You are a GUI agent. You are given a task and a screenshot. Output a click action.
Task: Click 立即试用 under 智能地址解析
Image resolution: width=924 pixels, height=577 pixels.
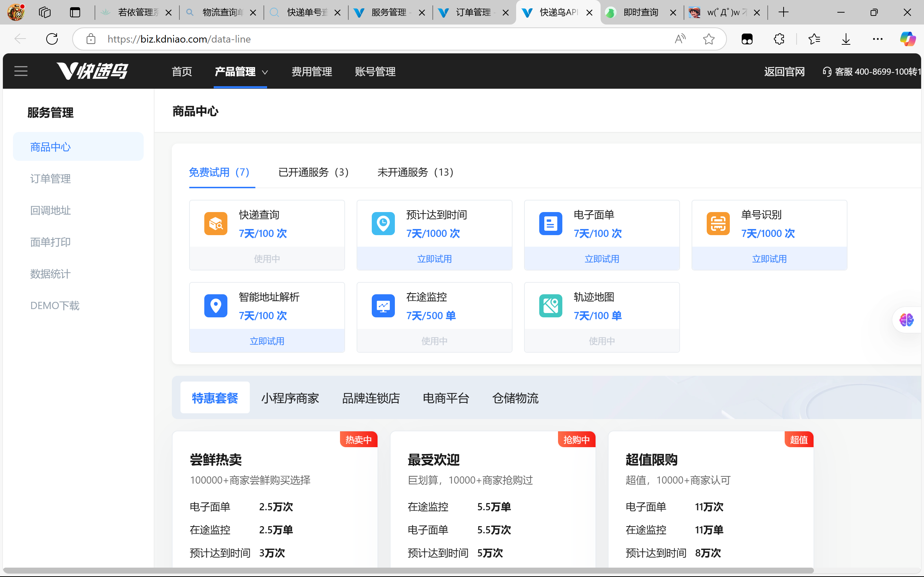point(267,341)
